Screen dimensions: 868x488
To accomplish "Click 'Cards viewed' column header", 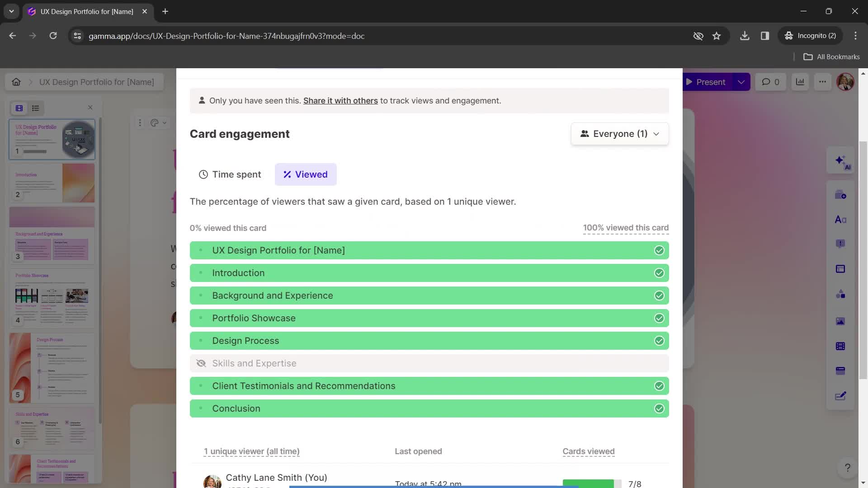I will [589, 451].
